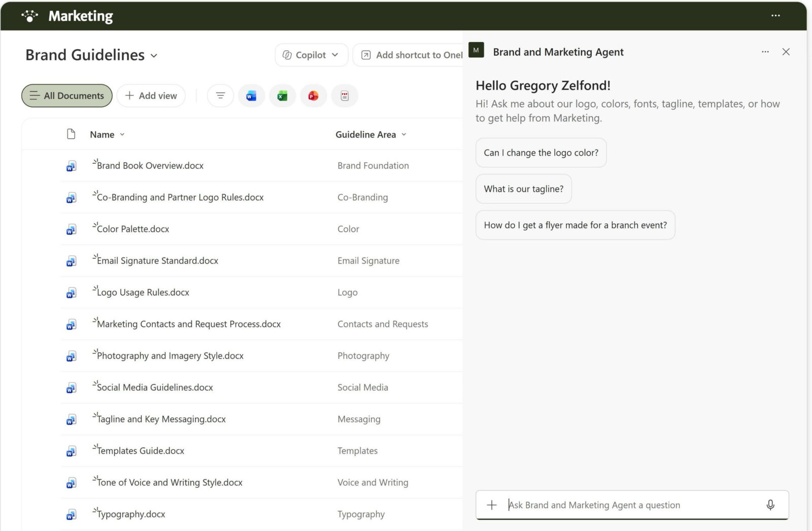Open the Copilot dropdown menu
This screenshot has width=812, height=531.
312,55
